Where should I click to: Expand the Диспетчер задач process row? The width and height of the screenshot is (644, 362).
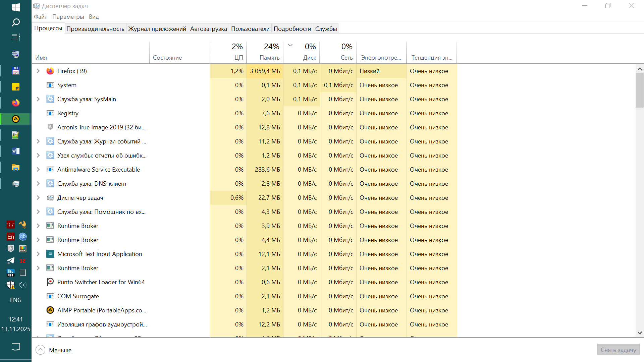pos(38,198)
